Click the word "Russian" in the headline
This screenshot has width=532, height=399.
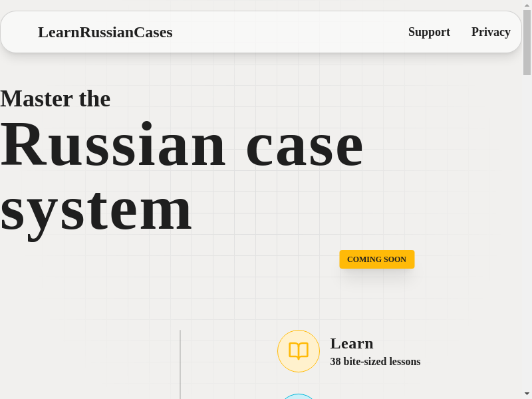pos(113,145)
